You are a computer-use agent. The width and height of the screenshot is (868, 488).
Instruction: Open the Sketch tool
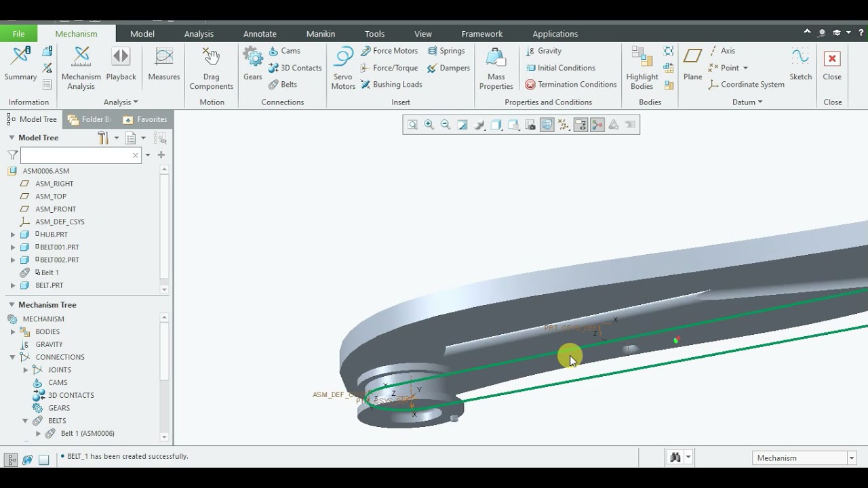(x=800, y=64)
